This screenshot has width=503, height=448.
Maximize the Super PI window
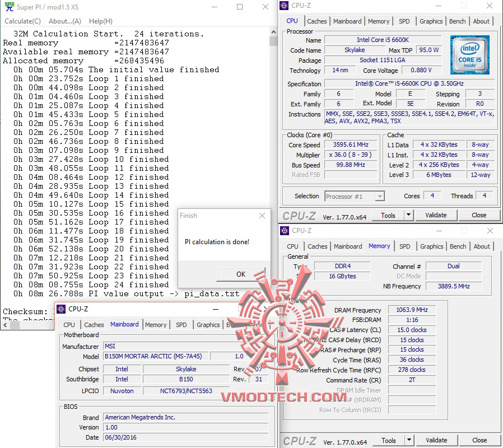click(x=240, y=7)
